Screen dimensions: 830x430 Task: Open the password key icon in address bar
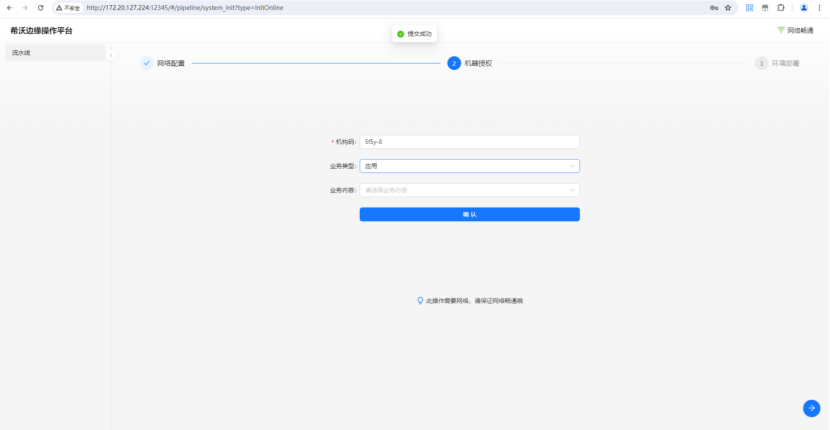[x=713, y=7]
